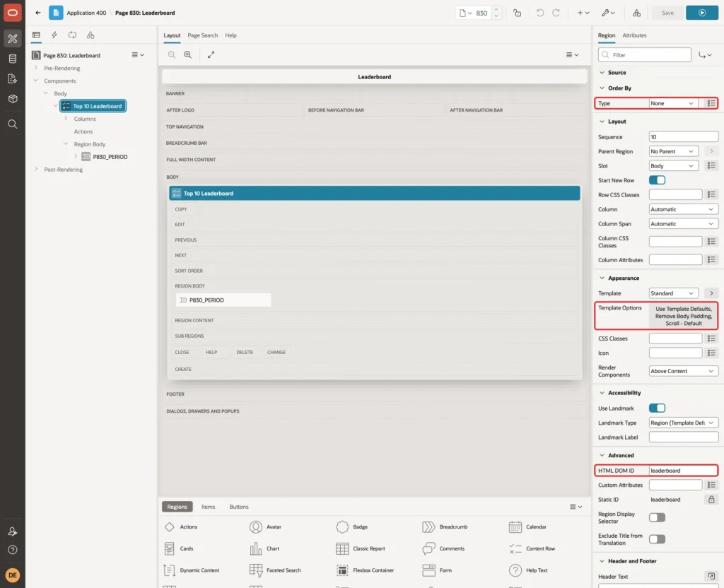Click the HTML DOM ID field

(684, 471)
